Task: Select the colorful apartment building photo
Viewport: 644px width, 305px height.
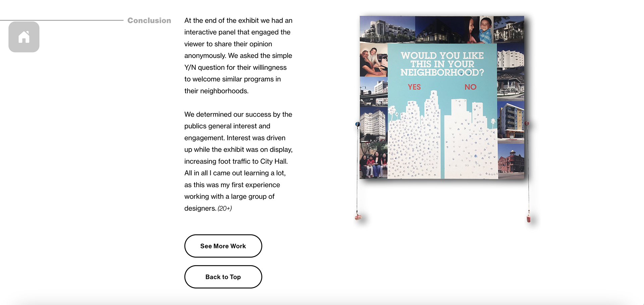Action: click(511, 121)
